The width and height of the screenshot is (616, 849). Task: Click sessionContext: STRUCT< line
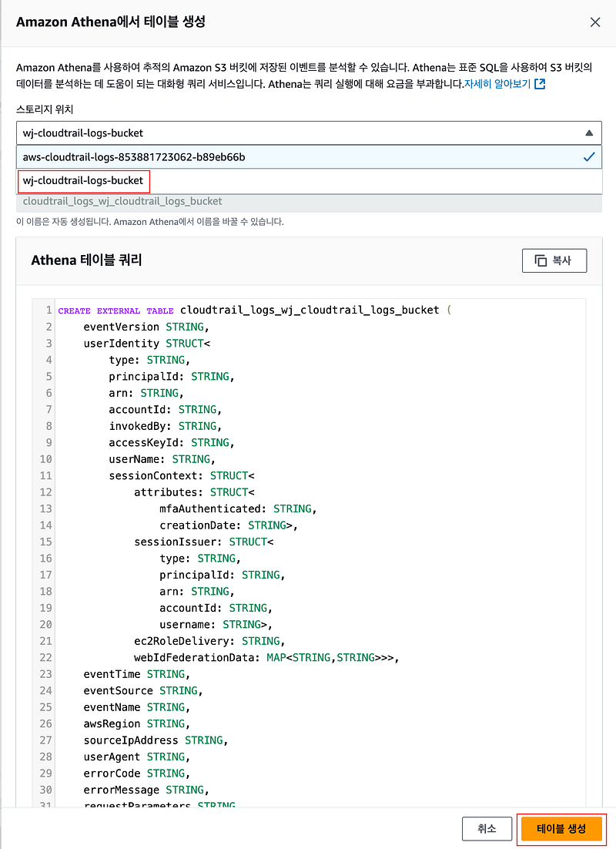point(182,475)
